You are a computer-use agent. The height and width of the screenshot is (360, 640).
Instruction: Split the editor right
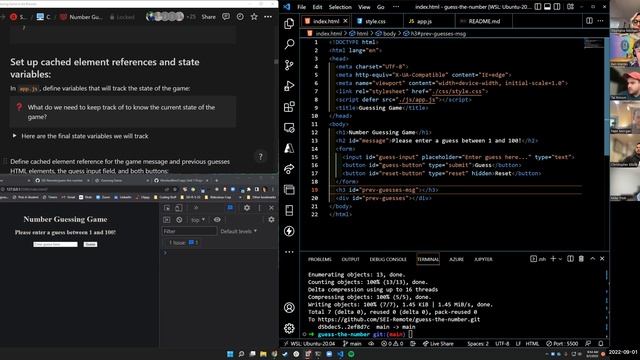pyautogui.click(x=589, y=21)
